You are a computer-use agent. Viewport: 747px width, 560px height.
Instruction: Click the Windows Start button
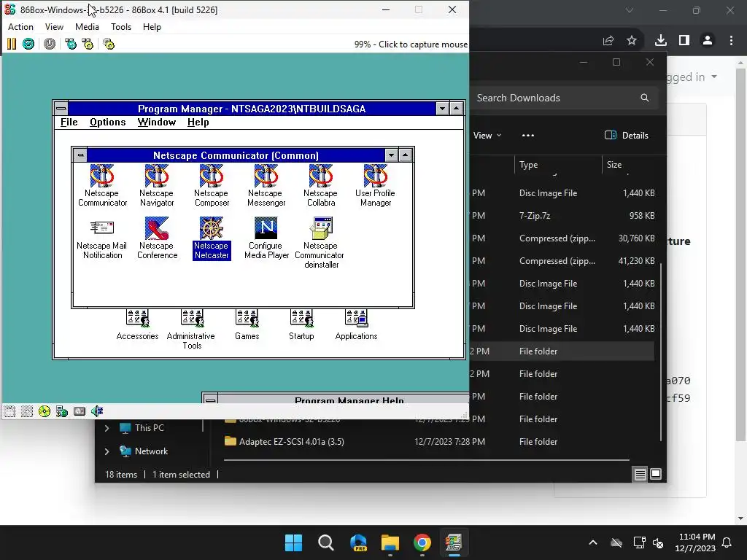pos(293,542)
